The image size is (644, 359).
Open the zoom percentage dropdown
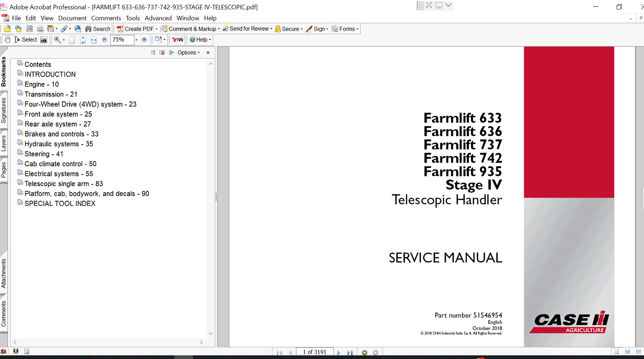[x=136, y=40]
